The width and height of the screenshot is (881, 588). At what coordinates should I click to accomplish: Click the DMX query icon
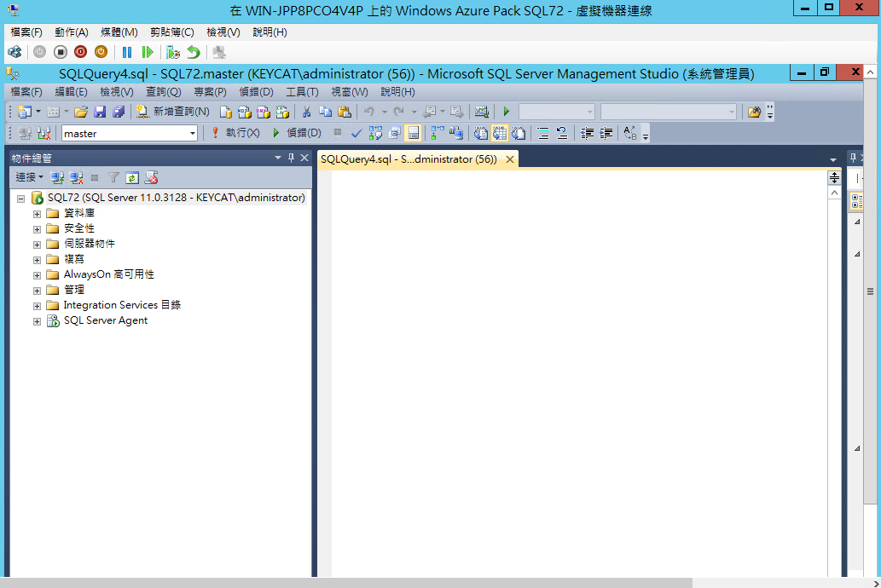click(x=264, y=112)
